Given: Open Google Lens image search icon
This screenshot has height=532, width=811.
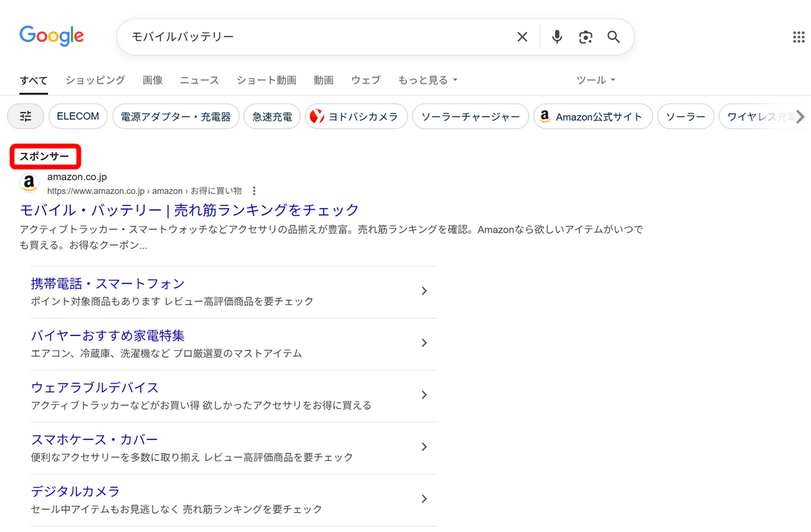Looking at the screenshot, I should click(585, 37).
